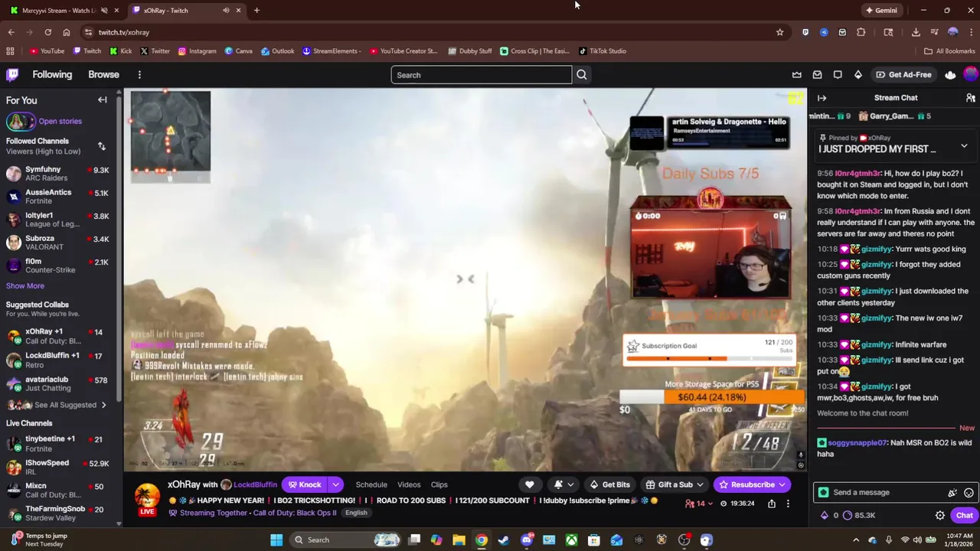Click Open stories link
The width and height of the screenshot is (980, 551).
click(60, 121)
